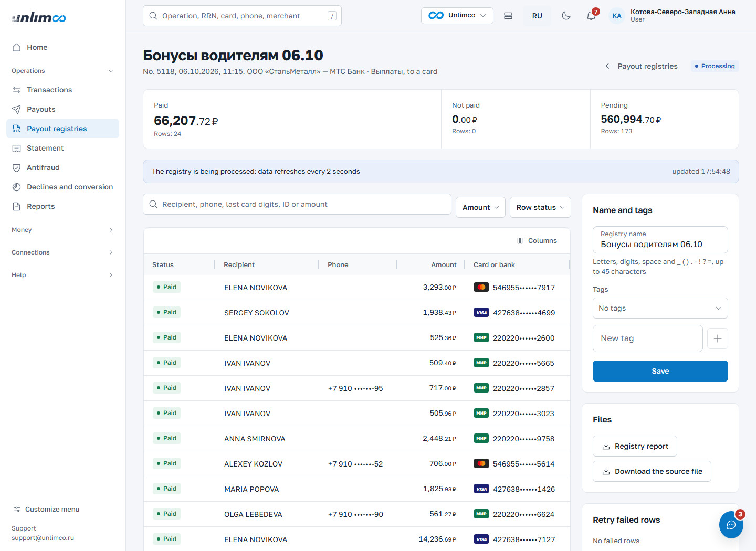Download the Registry report
This screenshot has width=756, height=551.
click(635, 446)
